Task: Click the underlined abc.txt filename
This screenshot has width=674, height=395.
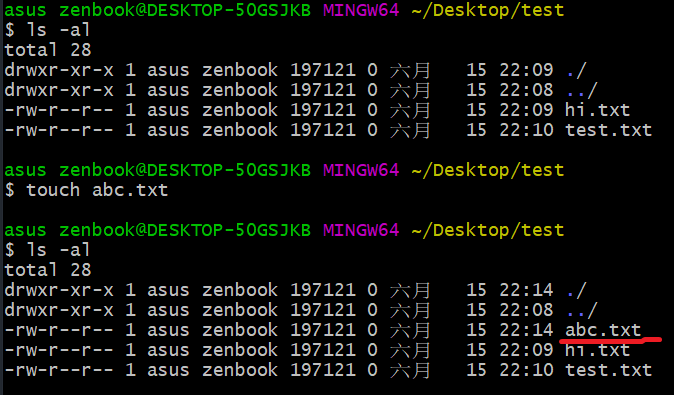Action: pyautogui.click(x=603, y=330)
